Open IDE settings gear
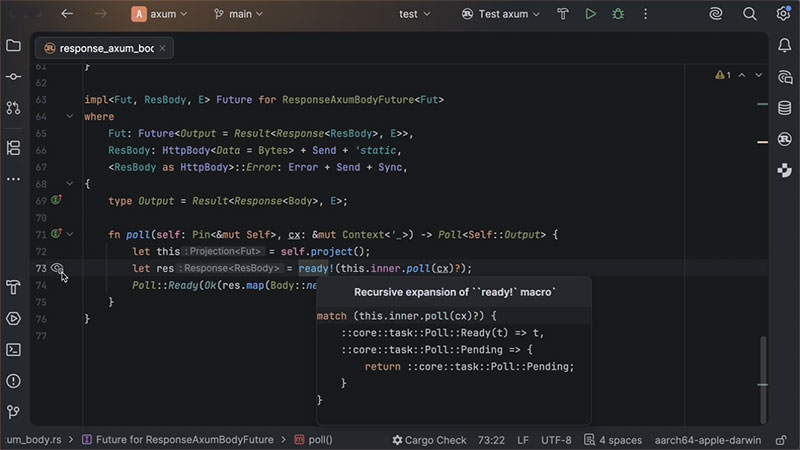The image size is (800, 450). 784,14
